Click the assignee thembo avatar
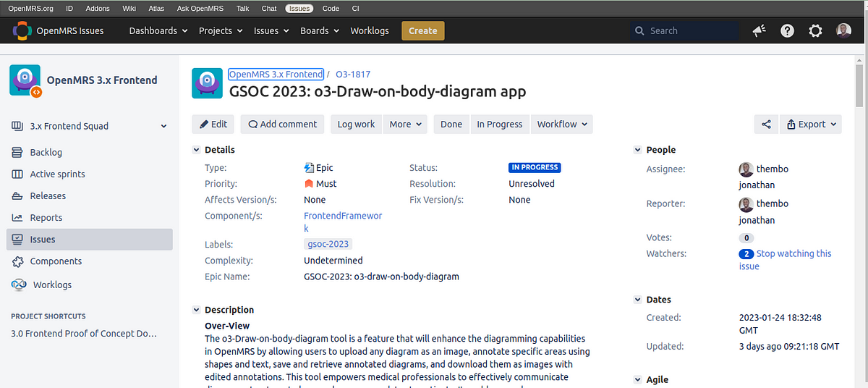The width and height of the screenshot is (868, 388). tap(746, 169)
